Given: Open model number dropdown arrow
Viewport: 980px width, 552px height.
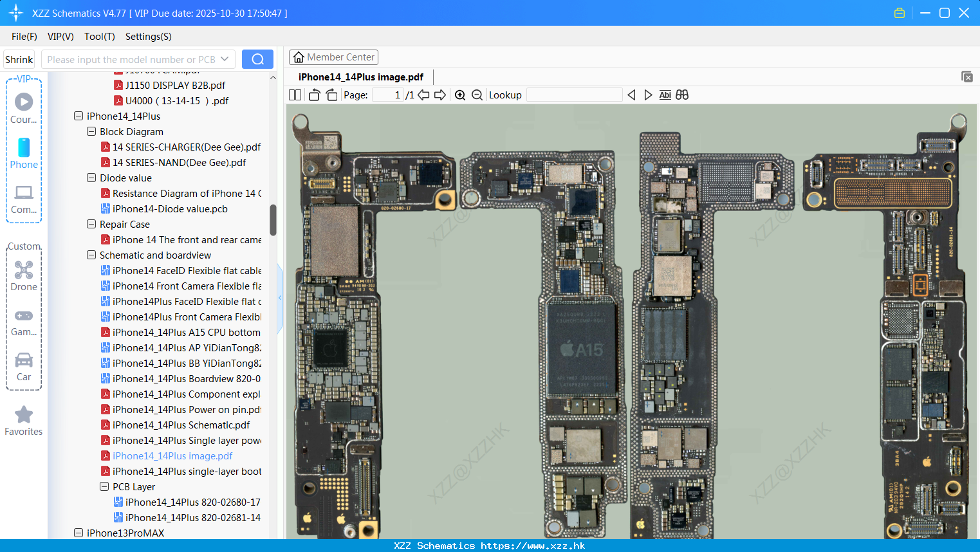Looking at the screenshot, I should coord(225,59).
